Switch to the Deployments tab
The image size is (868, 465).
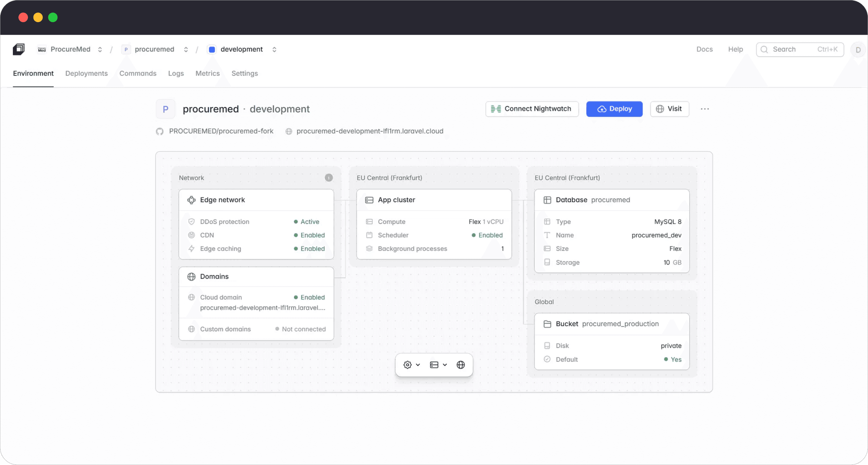[x=86, y=73]
